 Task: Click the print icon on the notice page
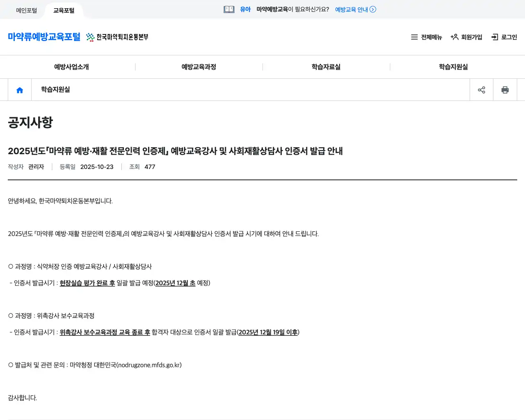click(x=505, y=89)
